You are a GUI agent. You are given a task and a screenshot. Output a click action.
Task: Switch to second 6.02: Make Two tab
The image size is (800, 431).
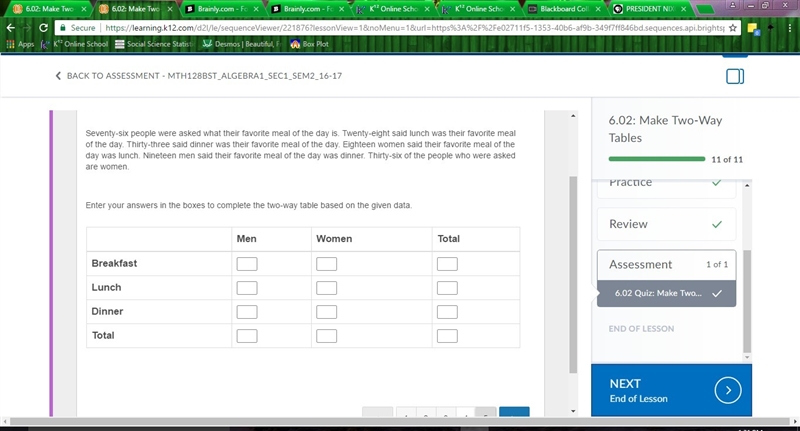[136, 9]
